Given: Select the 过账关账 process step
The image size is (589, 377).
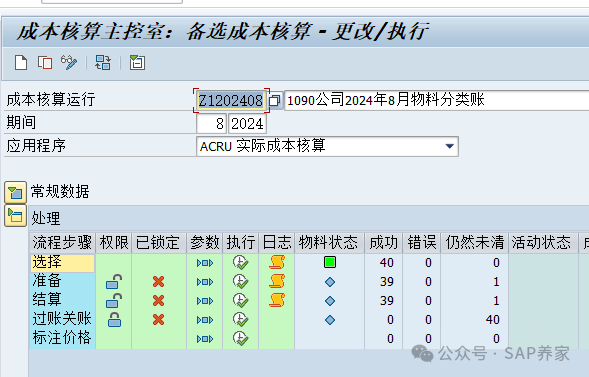Looking at the screenshot, I should coord(62,319).
